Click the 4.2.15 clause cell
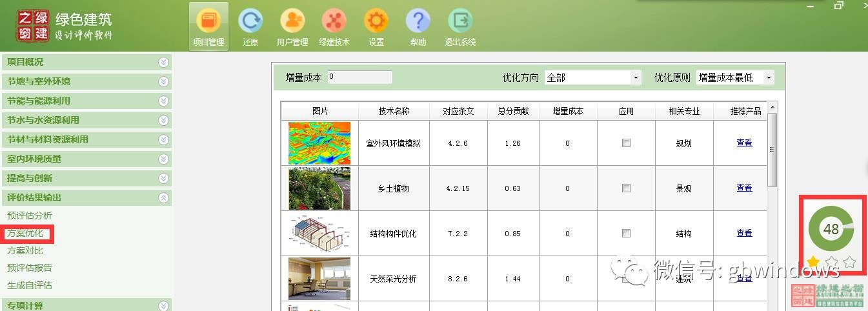 point(458,188)
